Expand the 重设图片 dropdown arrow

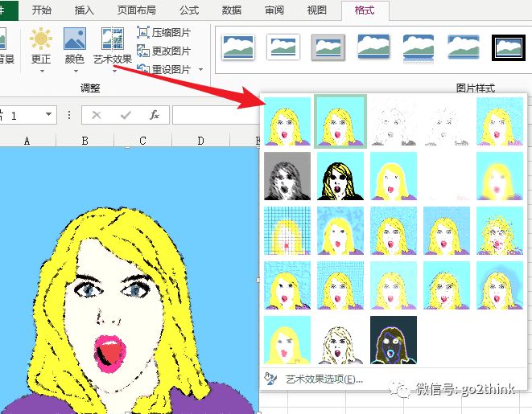click(x=201, y=69)
